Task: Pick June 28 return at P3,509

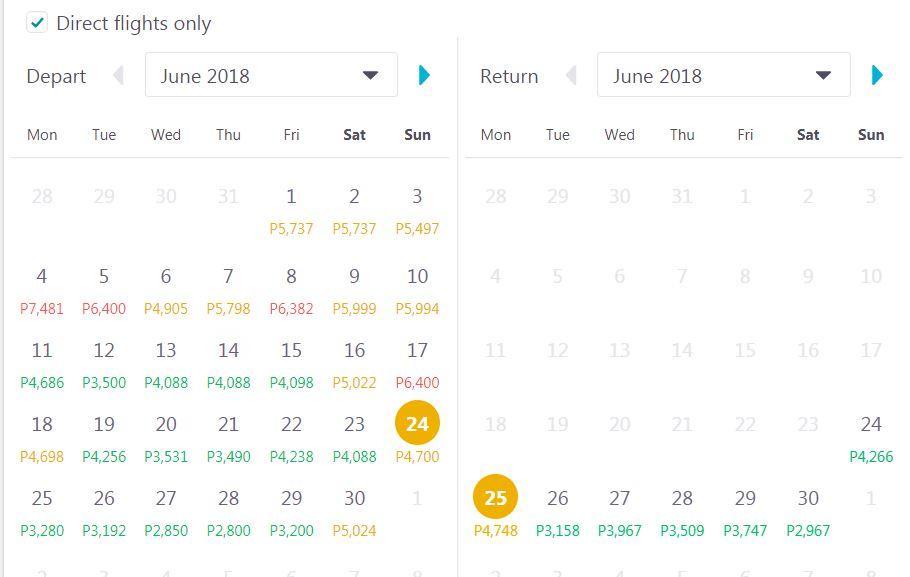Action: [682, 510]
